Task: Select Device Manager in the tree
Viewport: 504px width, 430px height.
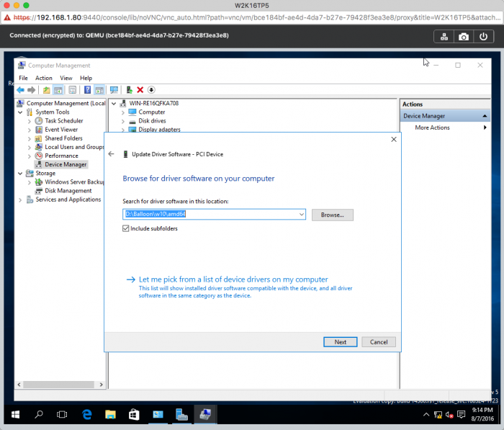Action: (66, 164)
